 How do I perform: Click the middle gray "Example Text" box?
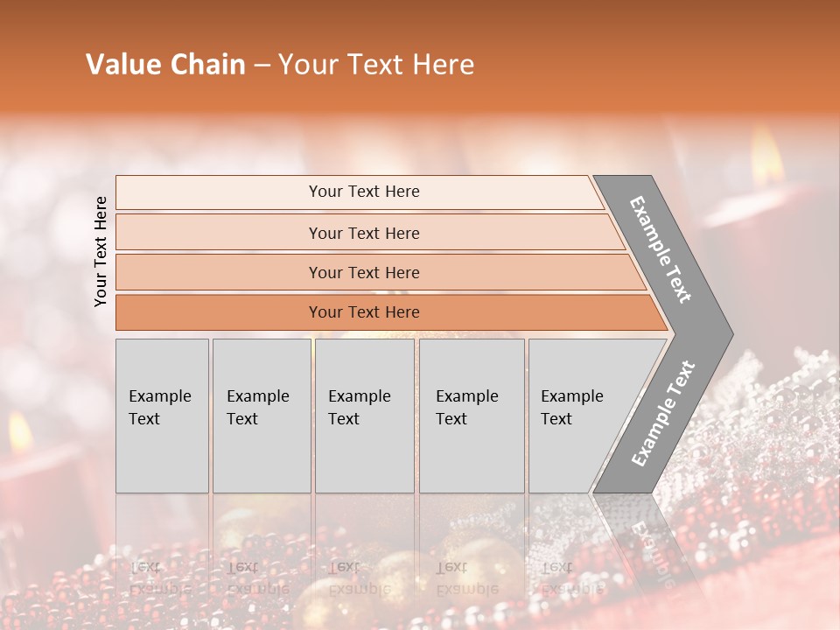[x=364, y=416]
